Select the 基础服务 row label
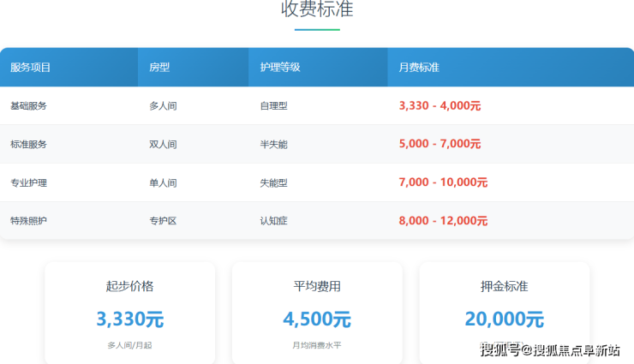The image size is (634, 364). pos(28,106)
